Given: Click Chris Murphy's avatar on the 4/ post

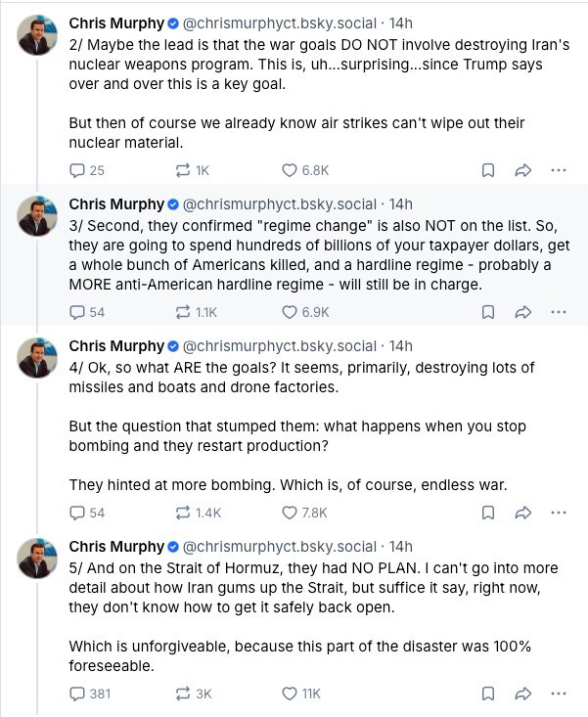Looking at the screenshot, I should [x=38, y=361].
